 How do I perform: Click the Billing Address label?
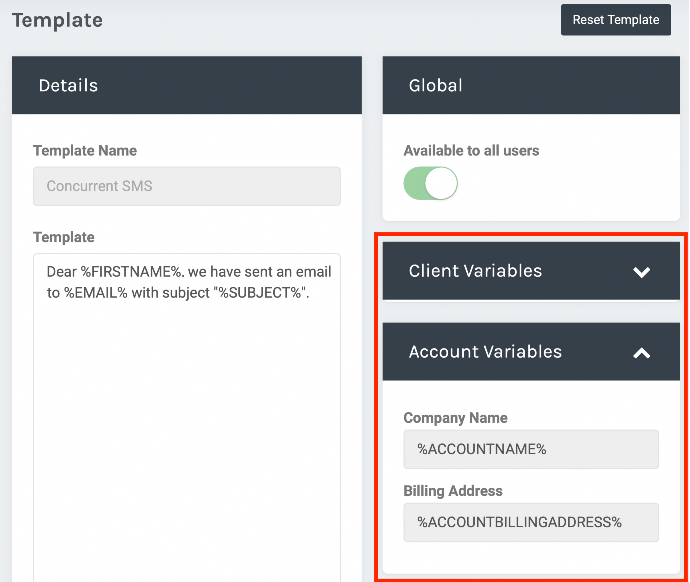point(453,490)
